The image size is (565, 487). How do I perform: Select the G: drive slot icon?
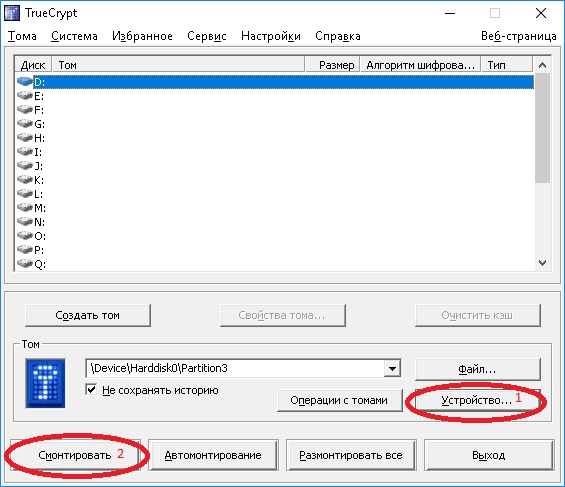tap(25, 124)
